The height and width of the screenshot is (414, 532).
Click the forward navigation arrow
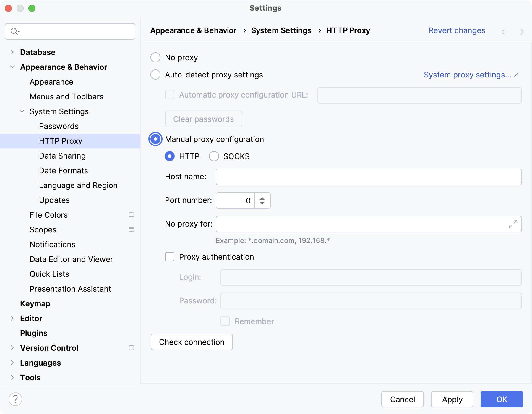[x=520, y=32]
